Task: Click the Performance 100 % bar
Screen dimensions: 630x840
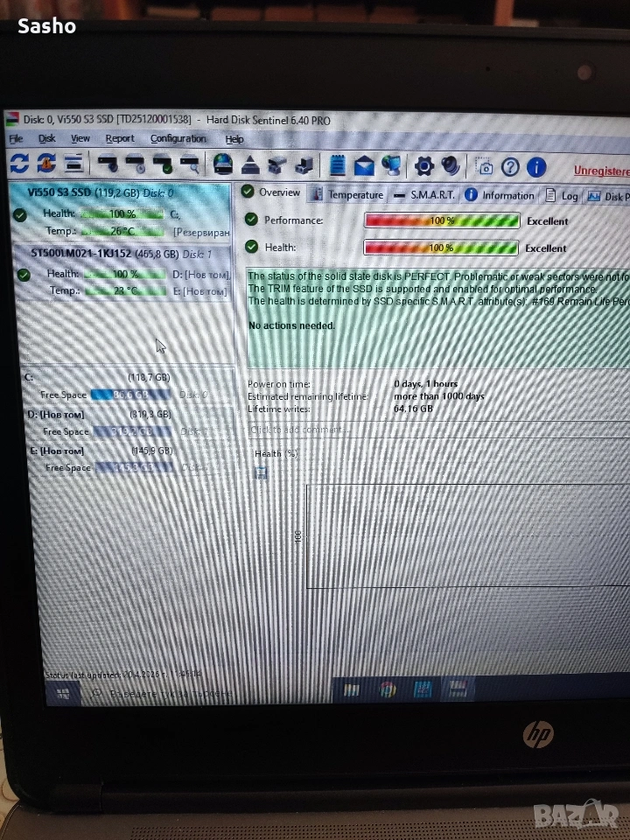Action: click(442, 220)
